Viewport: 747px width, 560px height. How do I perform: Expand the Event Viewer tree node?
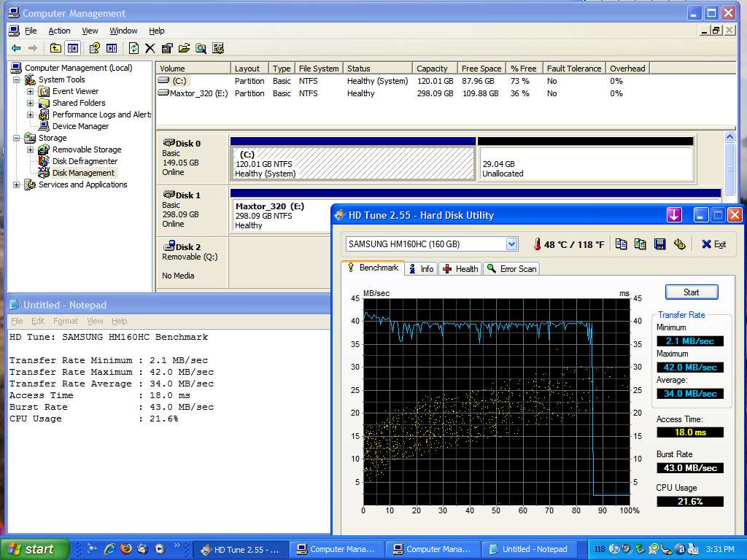click(x=30, y=91)
